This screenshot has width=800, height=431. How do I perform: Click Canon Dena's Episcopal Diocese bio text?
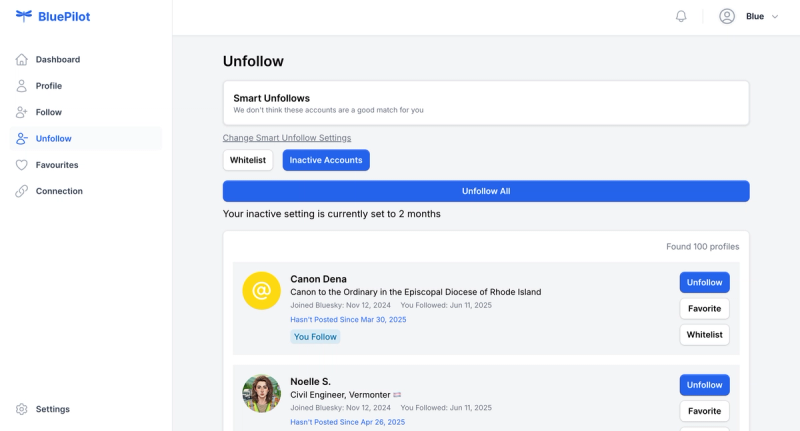tap(416, 292)
